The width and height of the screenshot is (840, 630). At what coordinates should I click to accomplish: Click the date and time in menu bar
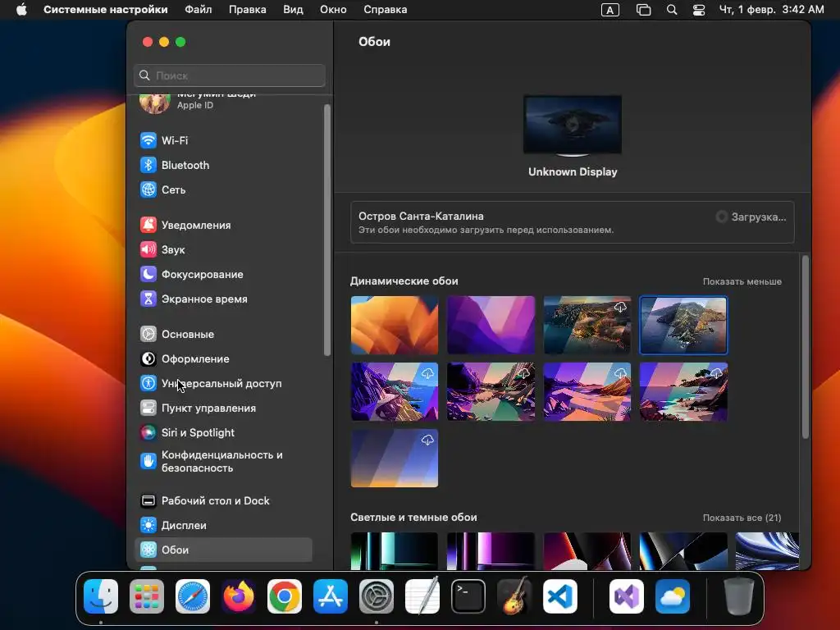click(771, 10)
